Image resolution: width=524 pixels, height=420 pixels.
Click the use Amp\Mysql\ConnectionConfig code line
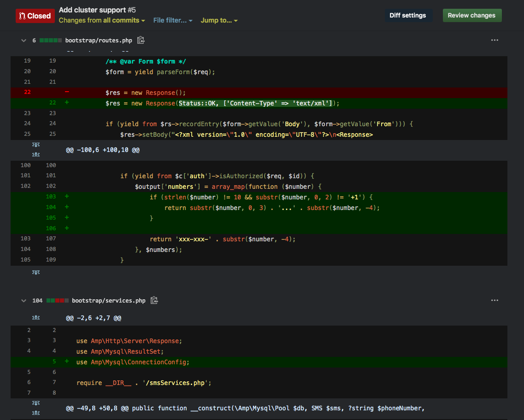tap(133, 362)
